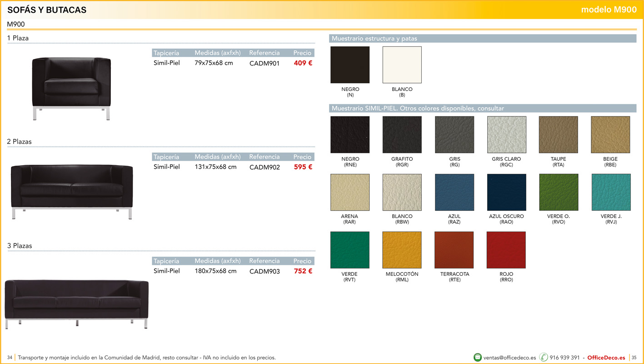Click the transport and IVA footer note

click(x=147, y=358)
